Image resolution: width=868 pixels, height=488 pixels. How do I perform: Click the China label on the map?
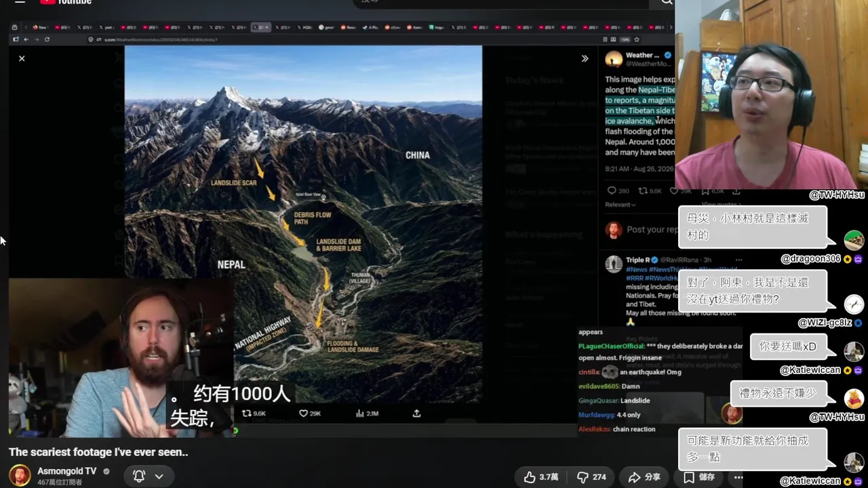click(418, 155)
